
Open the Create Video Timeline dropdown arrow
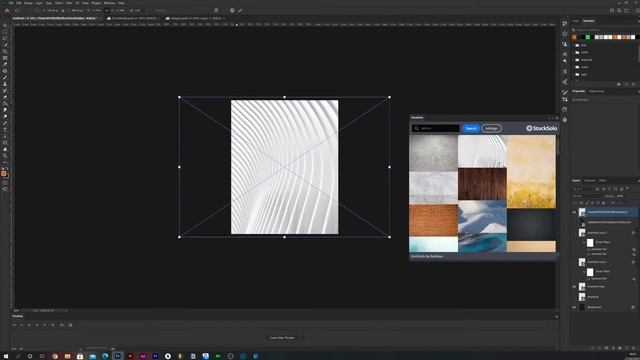click(302, 338)
